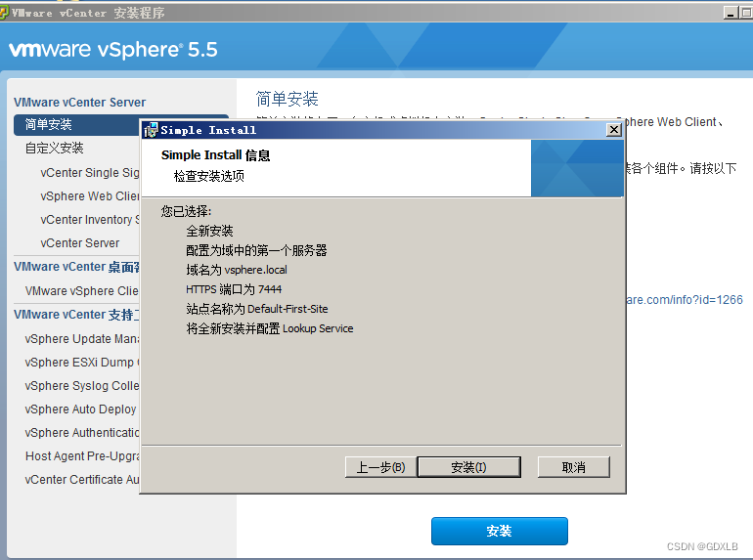Click the text 配置为域中的第一个服务器
This screenshot has width=753, height=560.
coord(256,250)
